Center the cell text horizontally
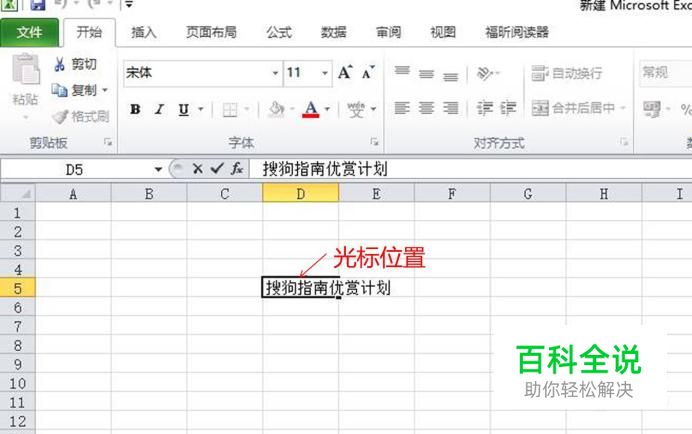 (426, 108)
